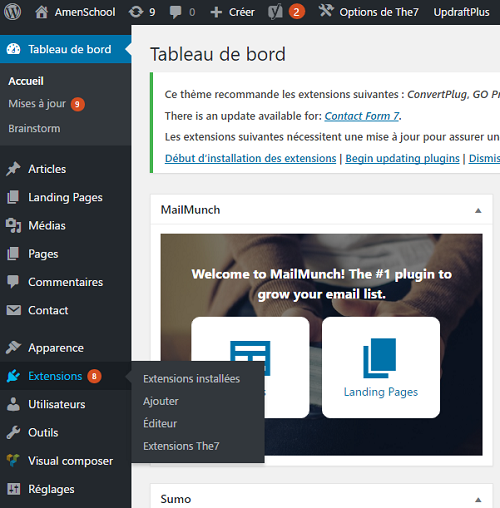Collapse the MailMunch widget panel
The image size is (500, 508).
tap(478, 210)
